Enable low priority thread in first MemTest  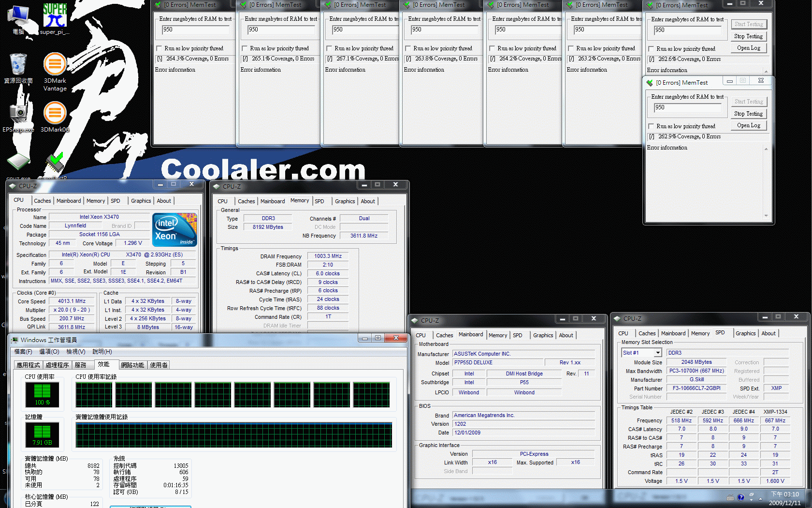click(159, 48)
